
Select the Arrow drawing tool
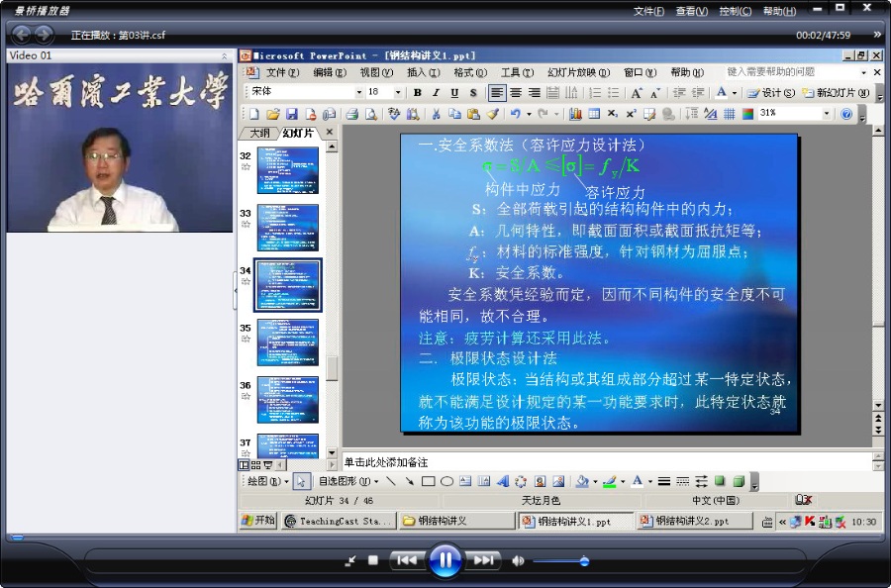[409, 481]
